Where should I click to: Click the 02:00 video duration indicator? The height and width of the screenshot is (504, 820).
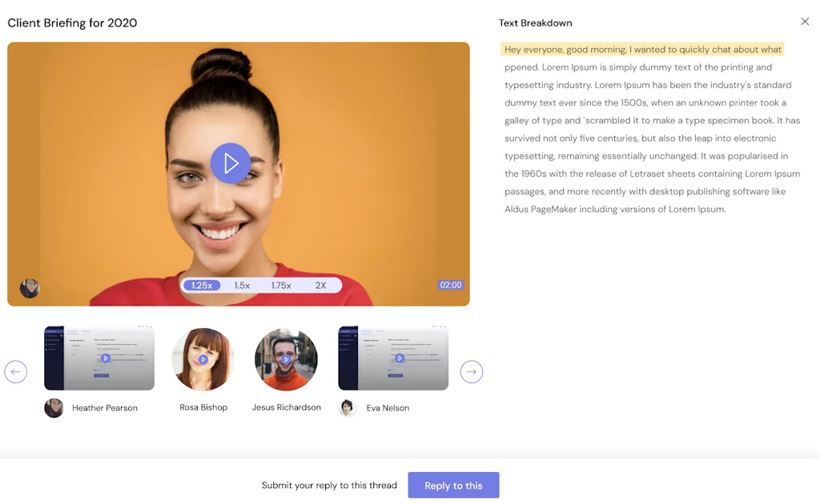(x=450, y=285)
